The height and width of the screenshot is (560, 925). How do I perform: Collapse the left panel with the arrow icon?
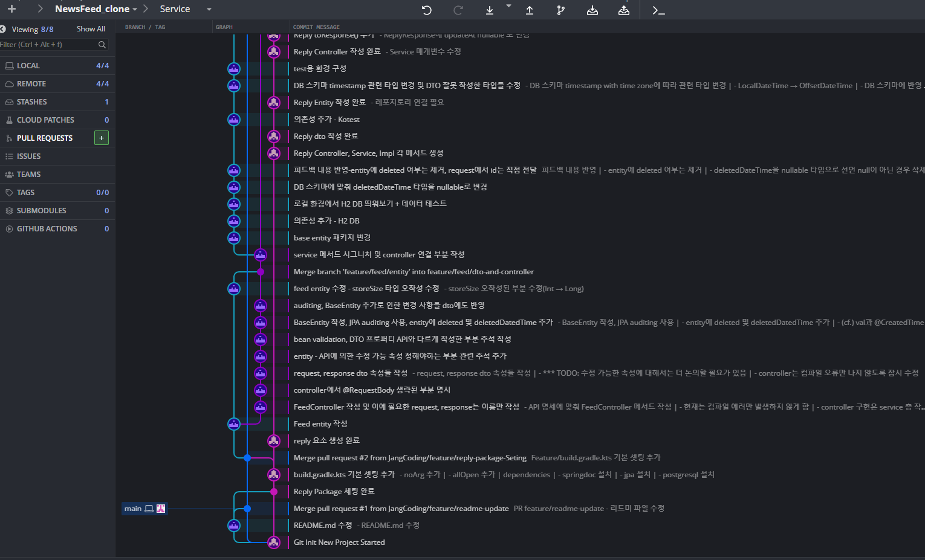click(3, 29)
